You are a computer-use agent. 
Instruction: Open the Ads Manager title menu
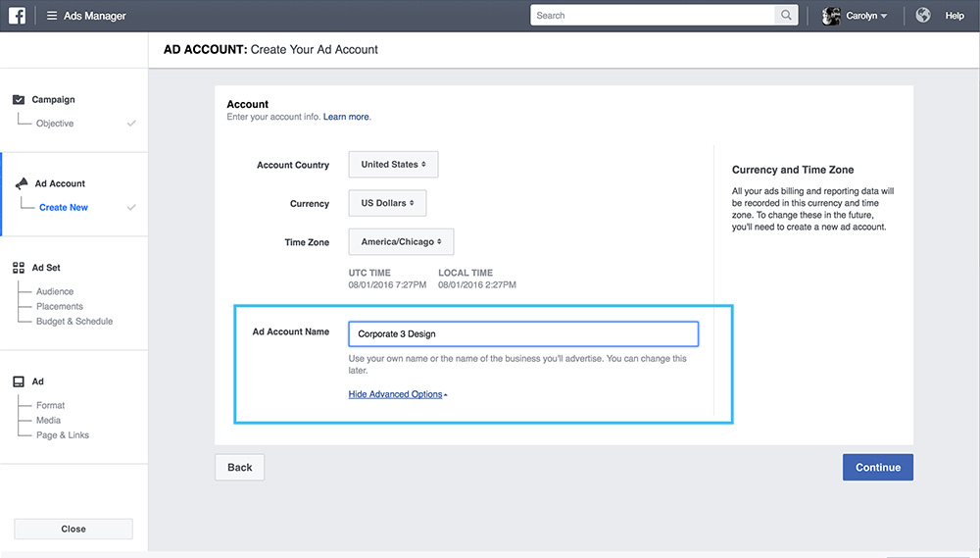pyautogui.click(x=94, y=16)
